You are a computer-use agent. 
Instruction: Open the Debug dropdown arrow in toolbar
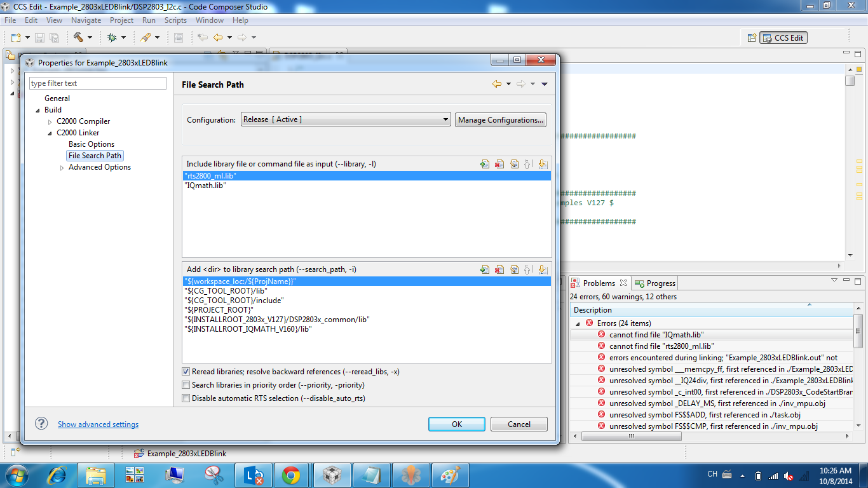coord(123,38)
